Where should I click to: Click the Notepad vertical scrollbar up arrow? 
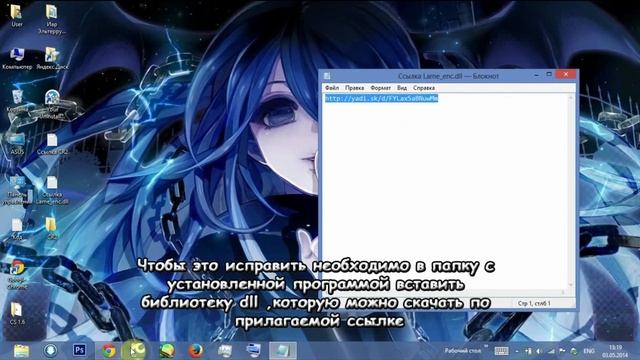pyautogui.click(x=571, y=98)
